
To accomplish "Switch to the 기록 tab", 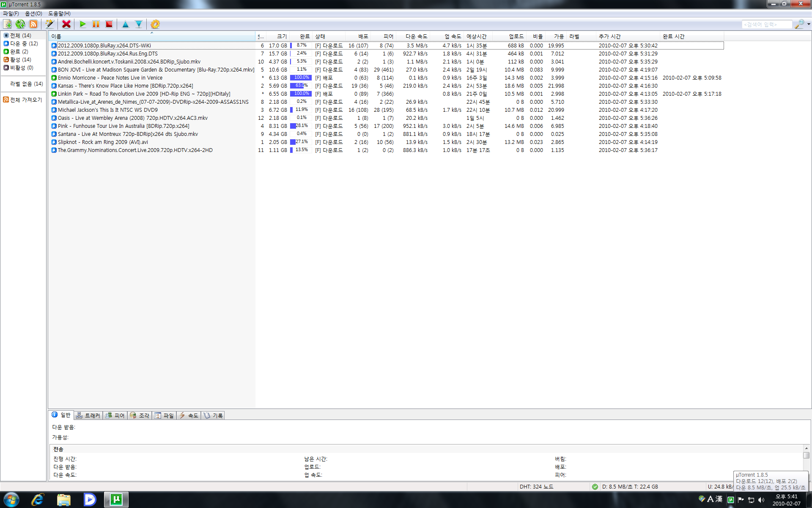I will (213, 416).
